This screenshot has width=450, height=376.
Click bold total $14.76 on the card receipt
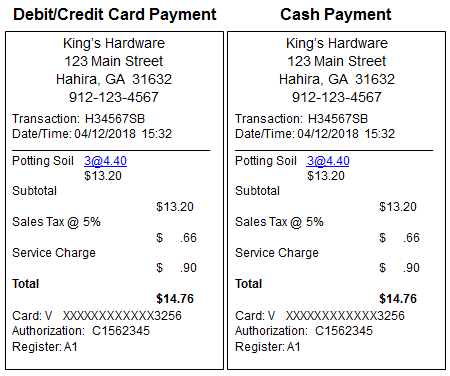point(175,299)
